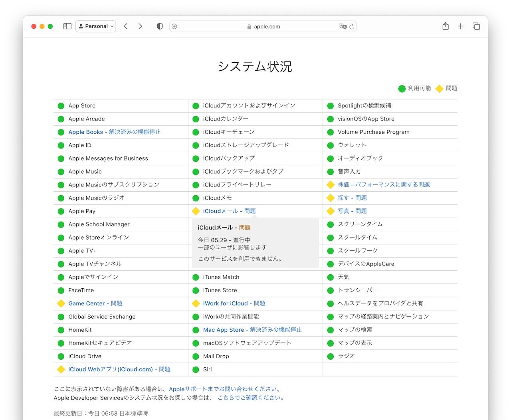Image resolution: width=511 pixels, height=420 pixels.
Task: Open Apple Books 解決済みの機能停止 link
Action: [115, 132]
